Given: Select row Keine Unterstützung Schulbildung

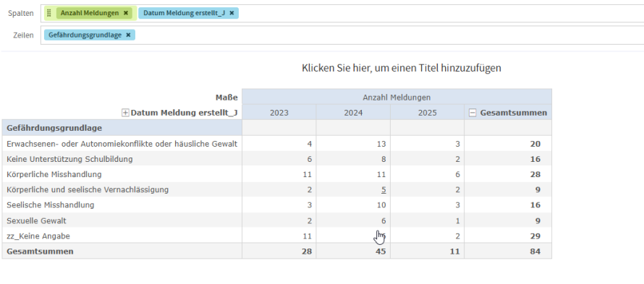Looking at the screenshot, I should pos(122,159).
